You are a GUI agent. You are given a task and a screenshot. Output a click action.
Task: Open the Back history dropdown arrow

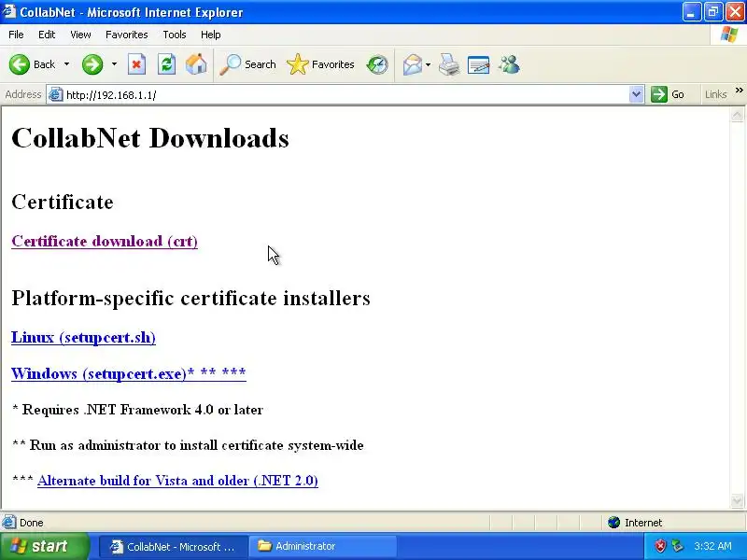[x=66, y=64]
